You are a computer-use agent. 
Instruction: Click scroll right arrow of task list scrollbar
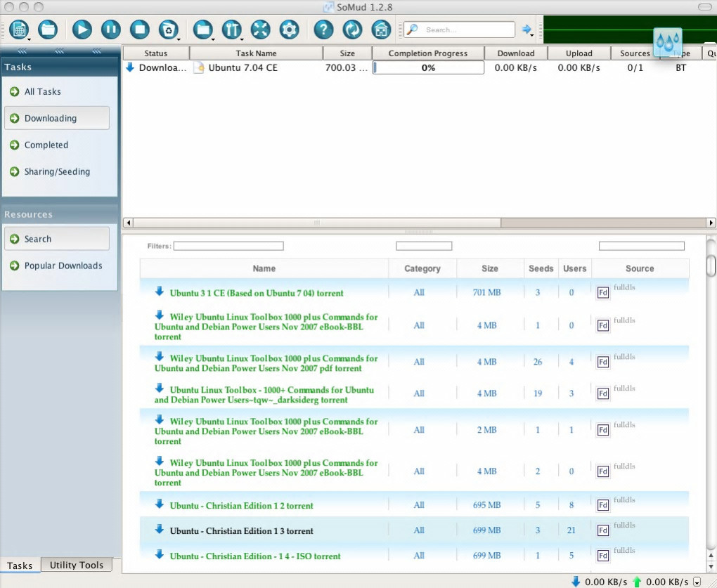tap(711, 223)
